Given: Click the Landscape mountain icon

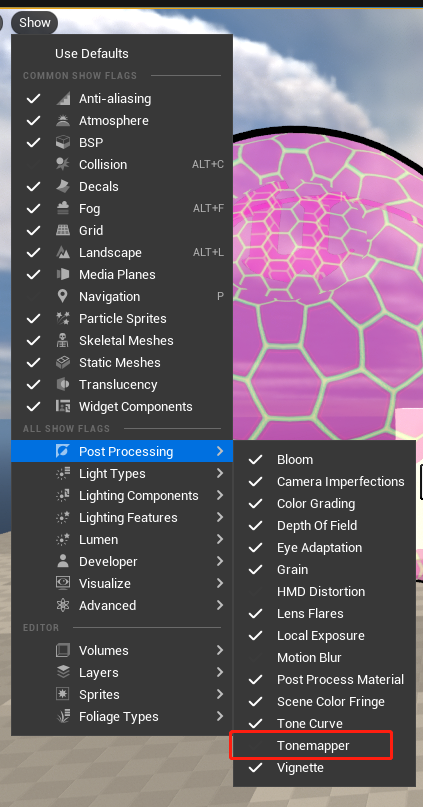Looking at the screenshot, I should [63, 253].
